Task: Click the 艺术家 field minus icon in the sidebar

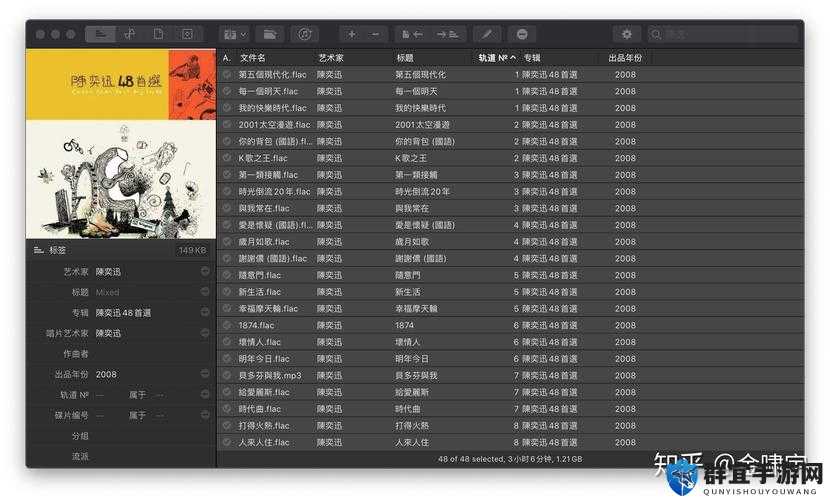Action: coord(205,271)
